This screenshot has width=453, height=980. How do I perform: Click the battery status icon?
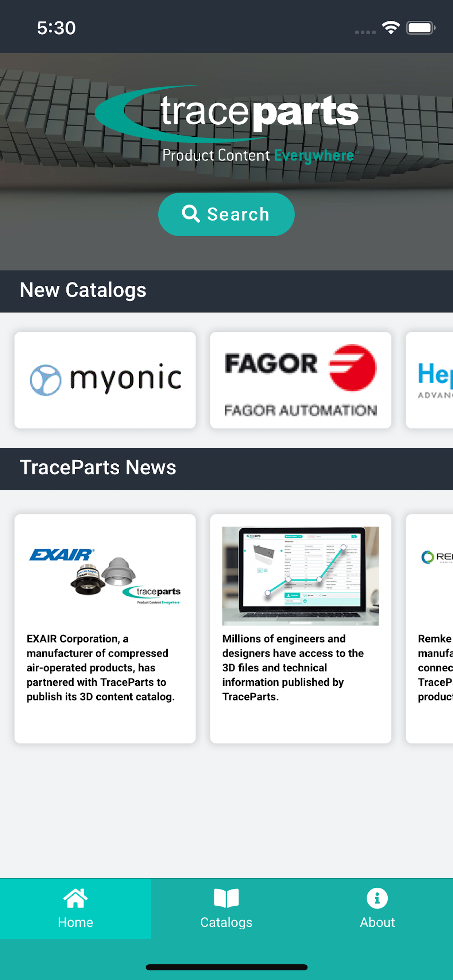coord(421,28)
